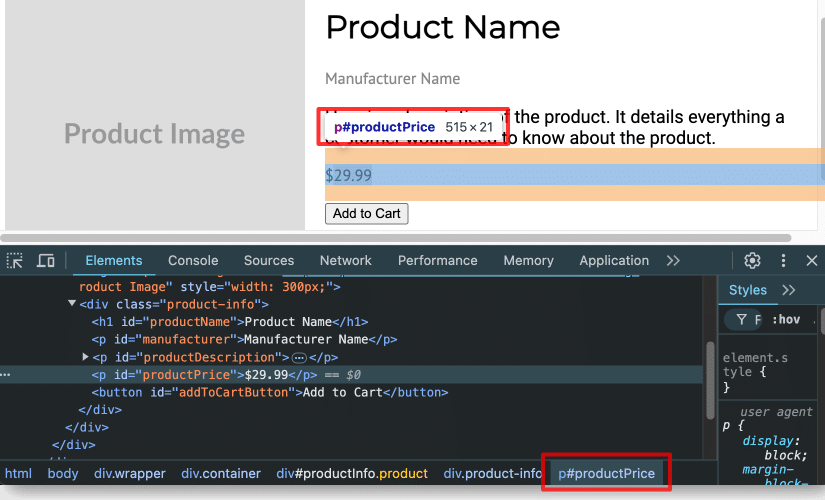The width and height of the screenshot is (825, 500).
Task: Click the page horizontal scrollbar
Action: 396,238
